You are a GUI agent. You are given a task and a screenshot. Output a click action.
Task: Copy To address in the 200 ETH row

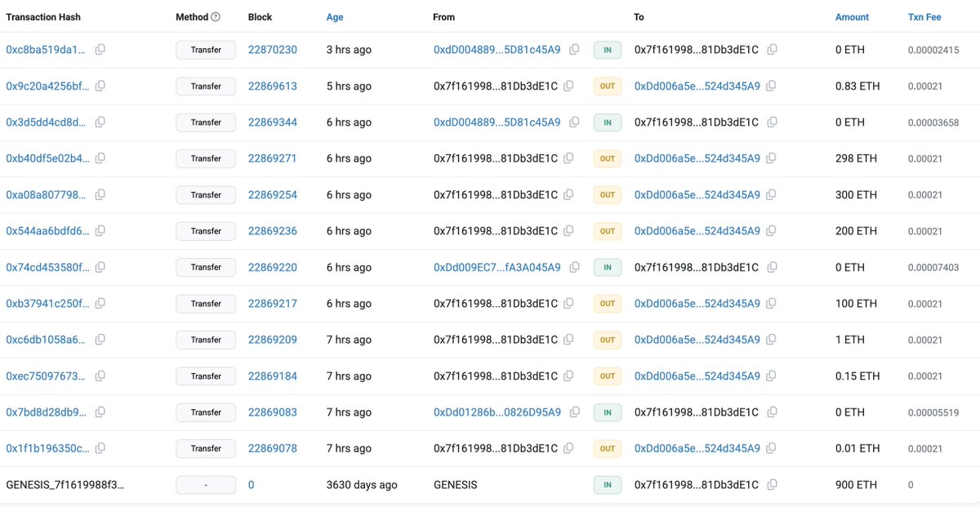772,231
